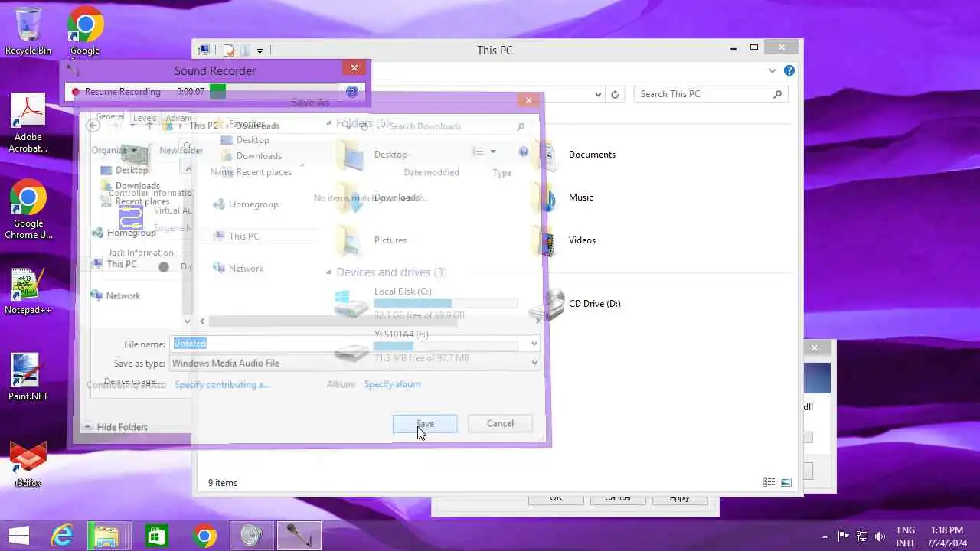Refresh the This PC address bar

[614, 94]
